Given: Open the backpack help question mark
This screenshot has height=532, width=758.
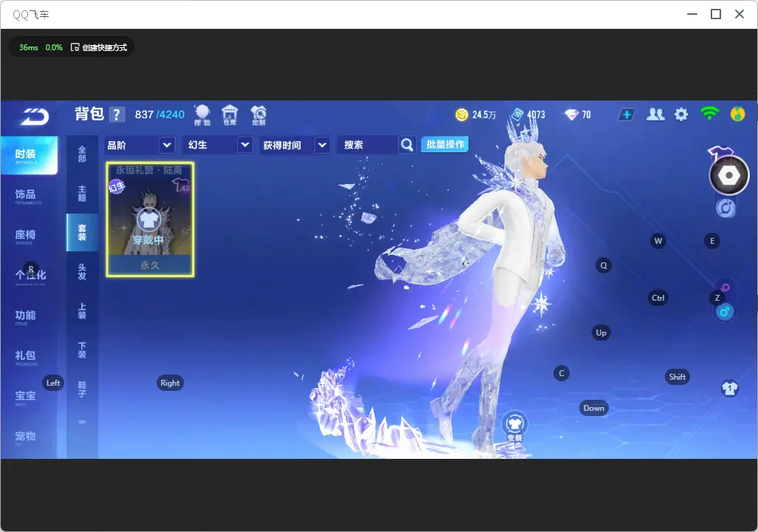Looking at the screenshot, I should click(117, 115).
